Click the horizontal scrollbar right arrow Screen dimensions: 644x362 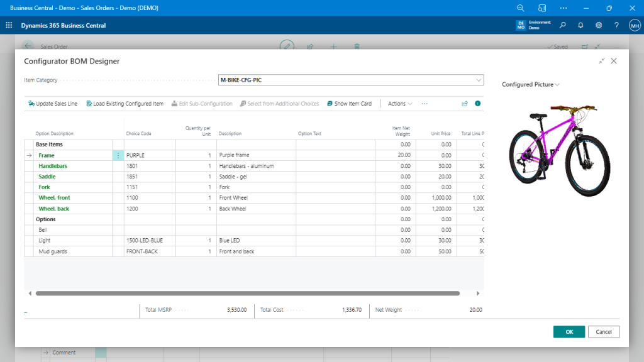tap(479, 293)
